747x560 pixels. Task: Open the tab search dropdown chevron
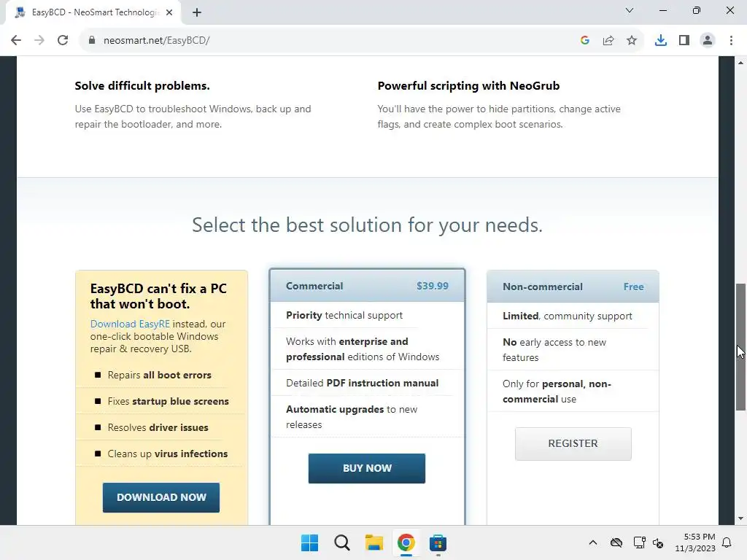630,10
